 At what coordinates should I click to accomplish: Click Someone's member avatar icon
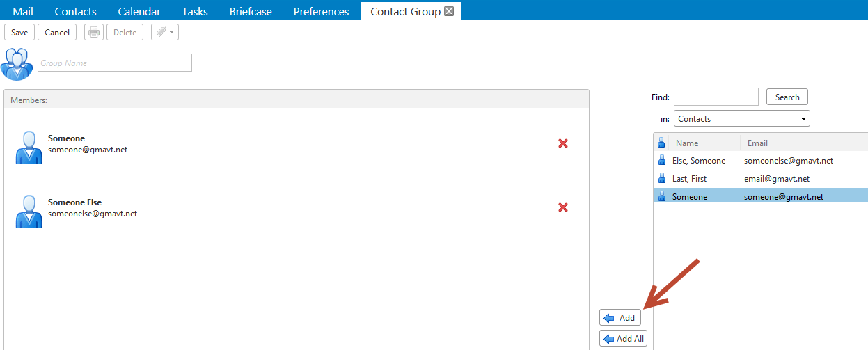tap(29, 147)
